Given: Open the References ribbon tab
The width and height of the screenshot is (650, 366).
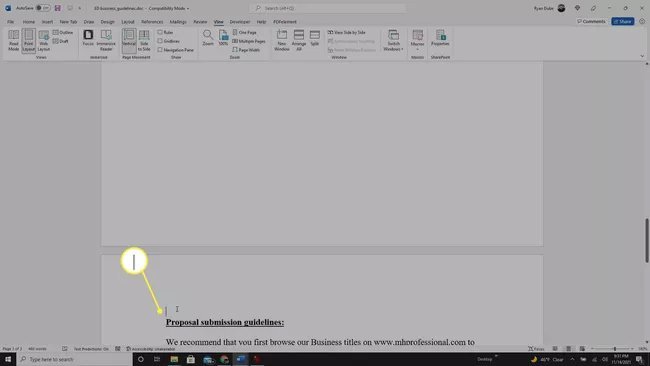Looking at the screenshot, I should 152,22.
